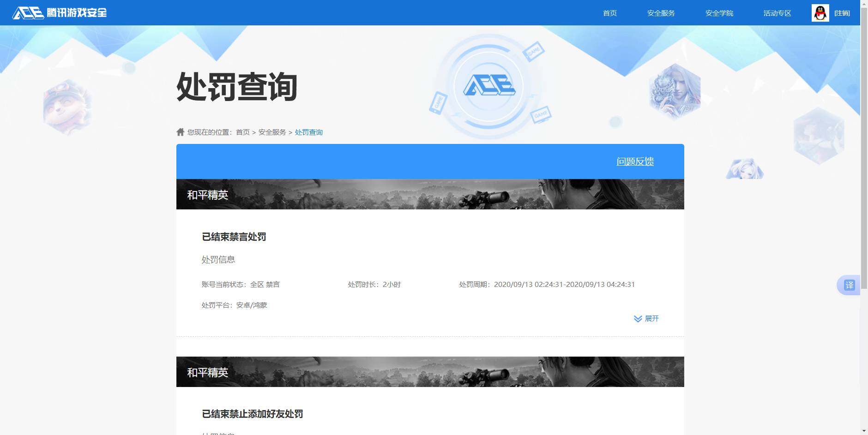Open 首页 in top navigation
Viewport: 868px width, 435px height.
pos(610,13)
